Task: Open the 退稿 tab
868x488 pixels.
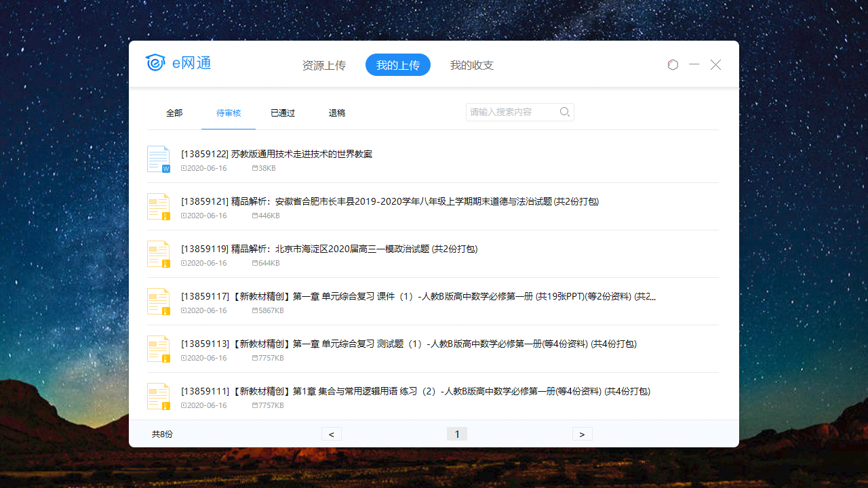Action: (336, 113)
